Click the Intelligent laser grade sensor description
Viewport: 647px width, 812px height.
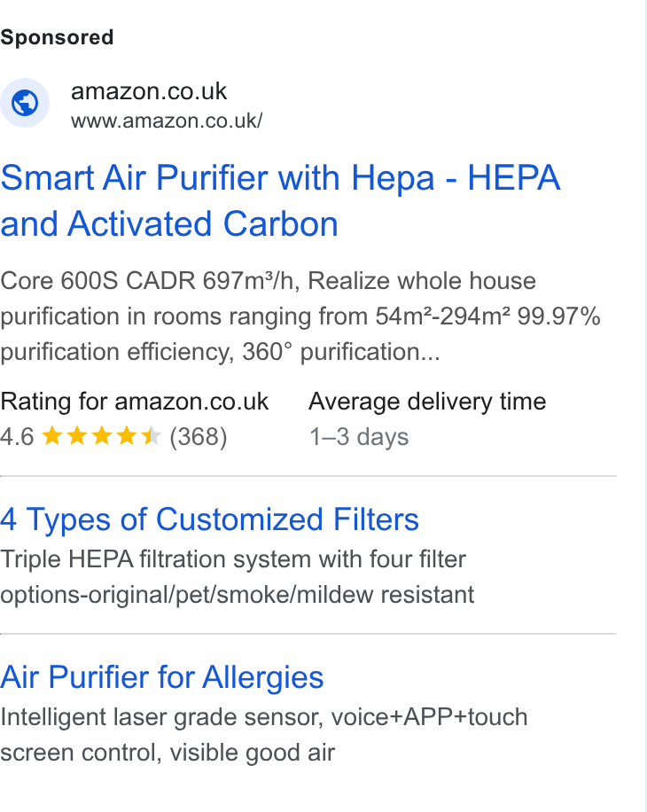coord(264,735)
